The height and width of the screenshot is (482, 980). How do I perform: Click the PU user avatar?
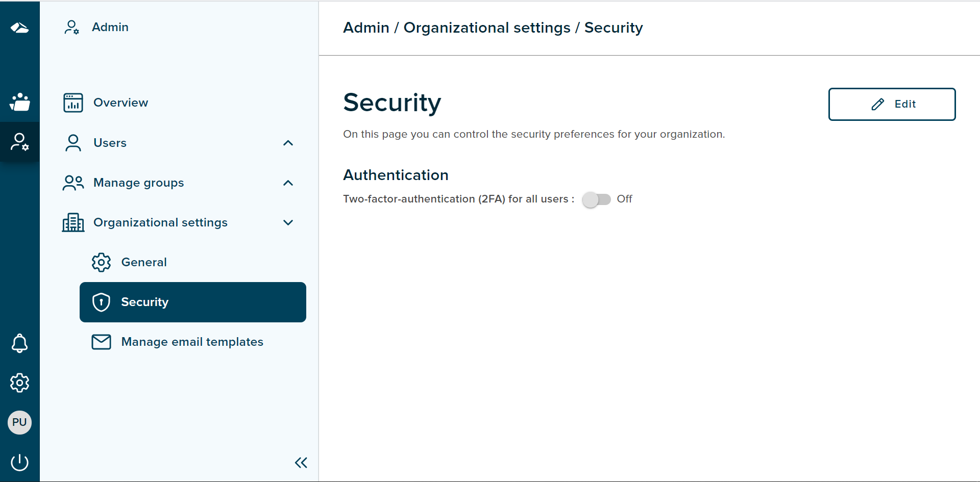19,422
